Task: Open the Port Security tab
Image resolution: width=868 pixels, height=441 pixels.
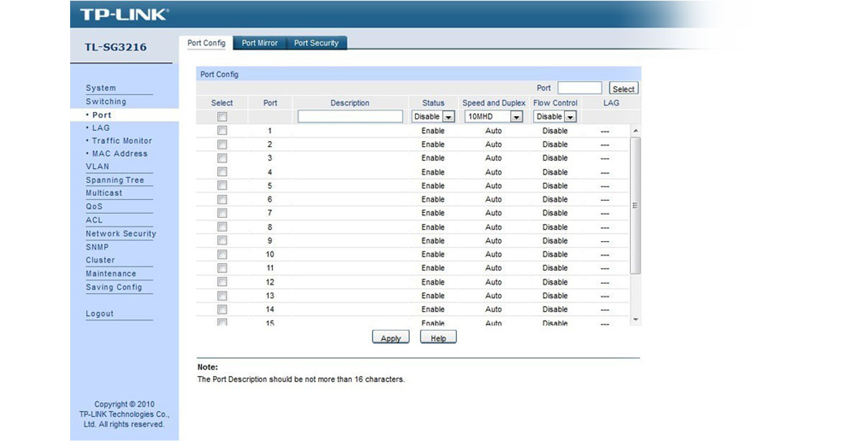Action: tap(316, 43)
